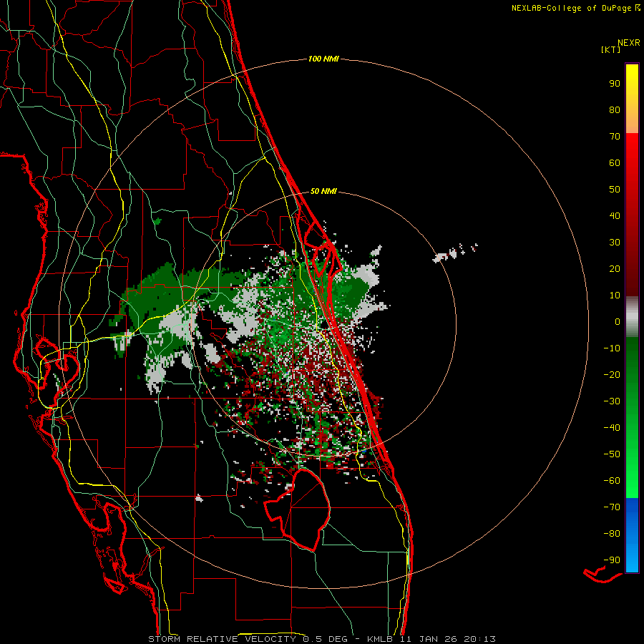Click the -80 knot scale value
This screenshot has height=644, width=644.
coord(612,534)
